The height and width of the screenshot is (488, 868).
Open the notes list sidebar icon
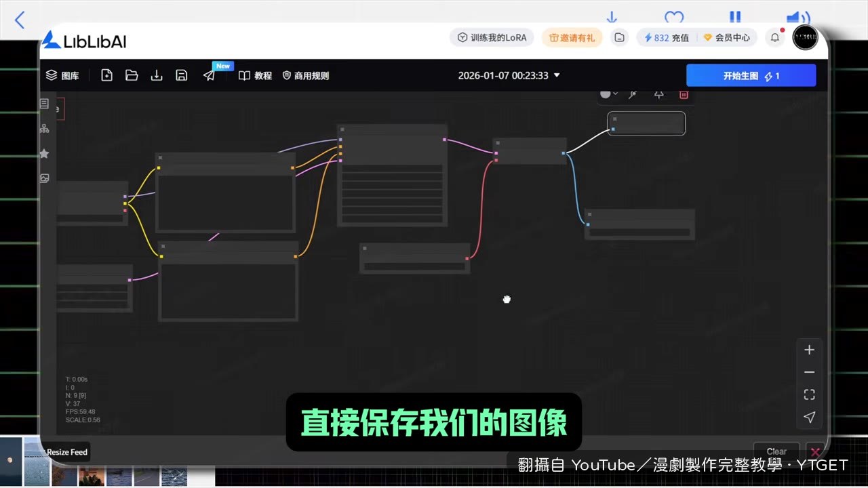44,104
